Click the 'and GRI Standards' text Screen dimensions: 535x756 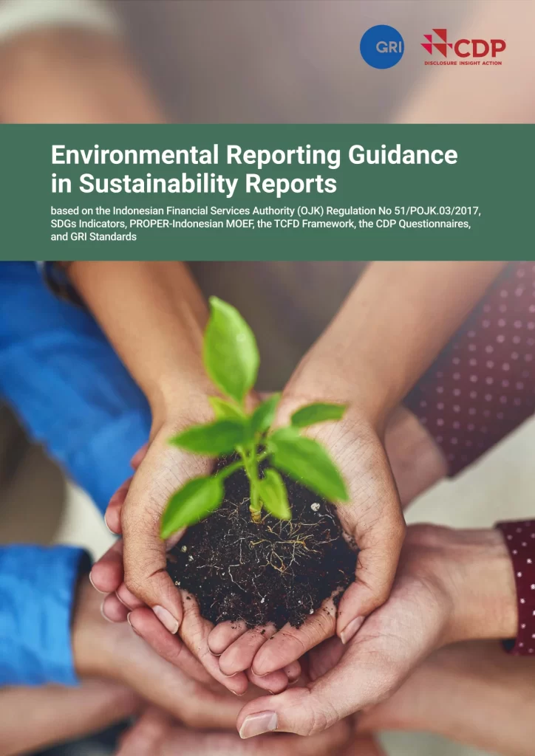pyautogui.click(x=93, y=237)
